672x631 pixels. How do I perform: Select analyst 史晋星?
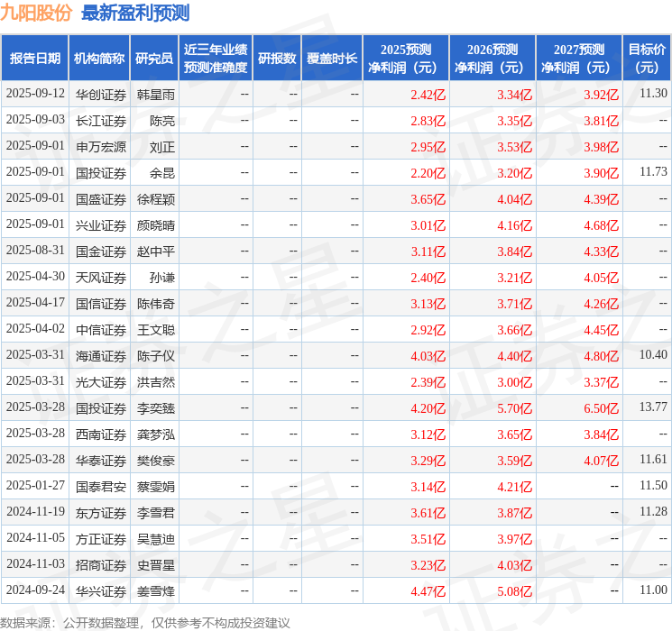(156, 565)
